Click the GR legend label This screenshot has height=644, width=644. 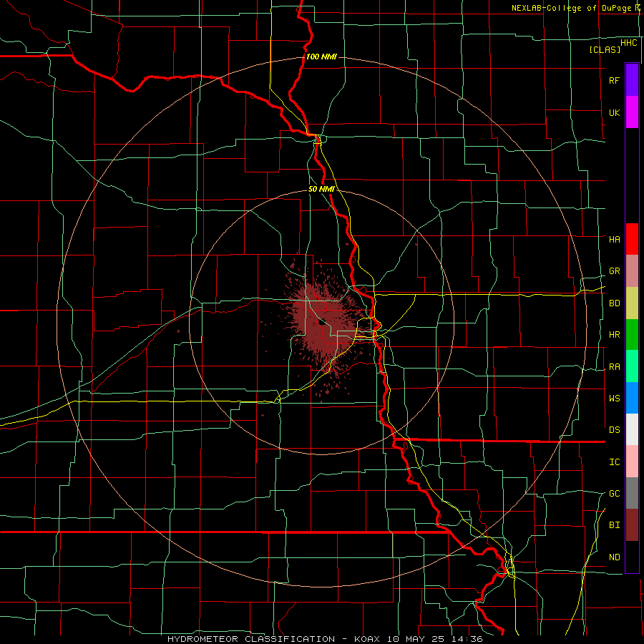point(614,271)
